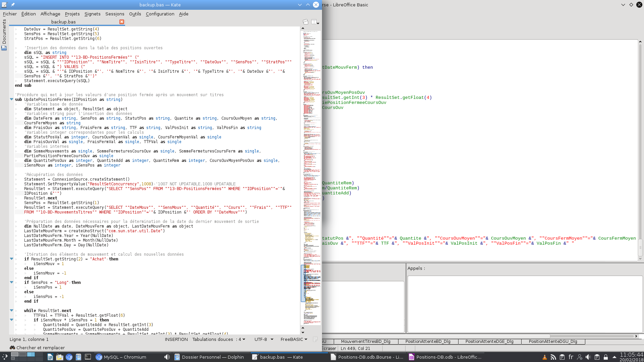Open the RSS feed tray icon
644x362 pixels.
(x=553, y=357)
